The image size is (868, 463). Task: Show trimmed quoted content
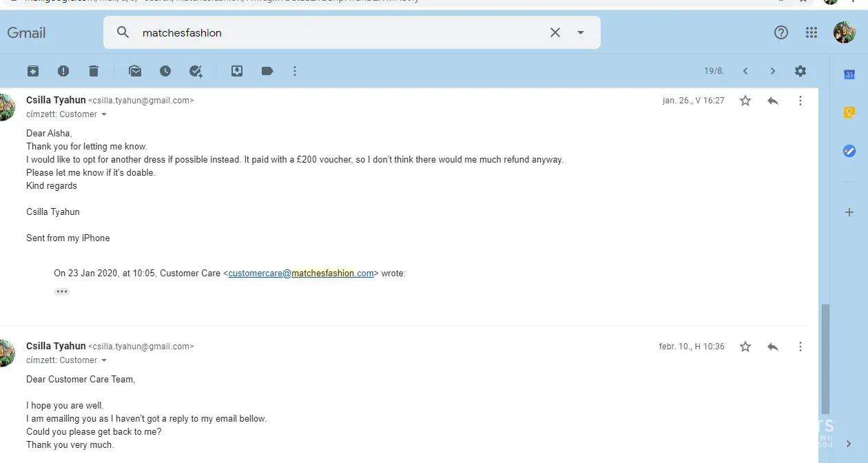[x=62, y=291]
